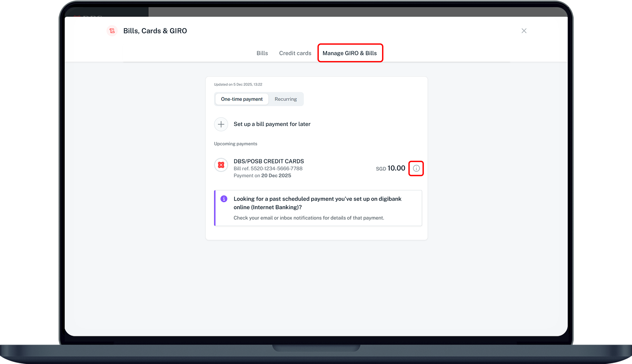This screenshot has height=364, width=632.
Task: Click the DBS/POSB credit card logo icon
Action: pyautogui.click(x=221, y=165)
